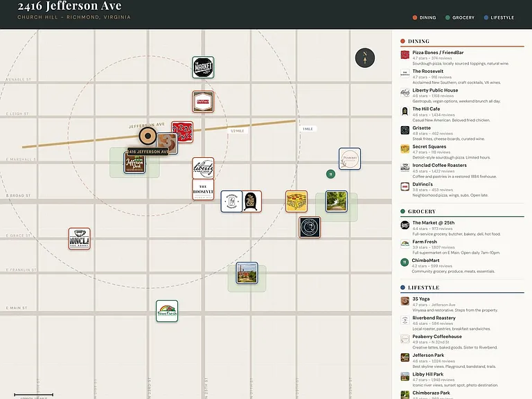This screenshot has width=532, height=399.
Task: Toggle the GROCERY legend filter in header
Action: (x=460, y=17)
